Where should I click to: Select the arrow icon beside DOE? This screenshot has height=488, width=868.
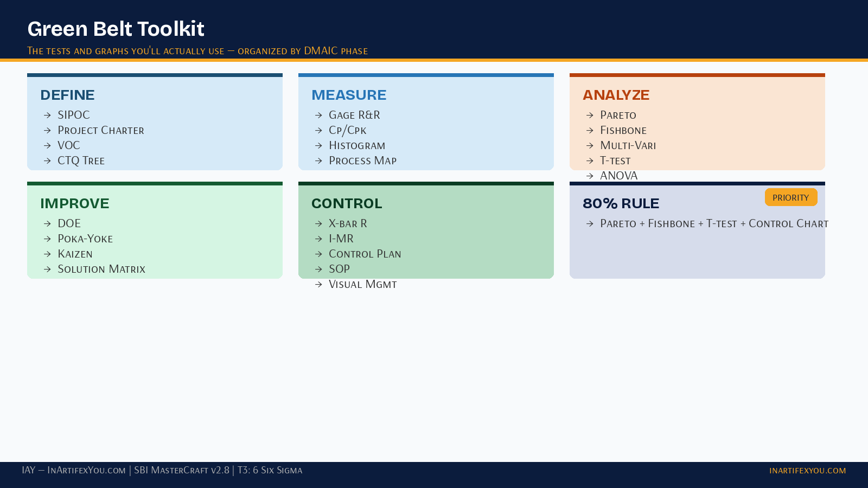[x=47, y=223]
